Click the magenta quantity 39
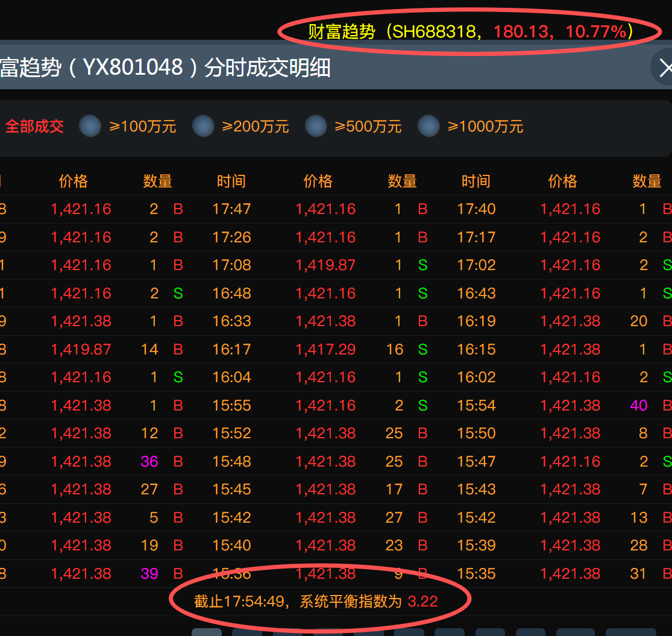The width and height of the screenshot is (672, 636). pos(149,573)
